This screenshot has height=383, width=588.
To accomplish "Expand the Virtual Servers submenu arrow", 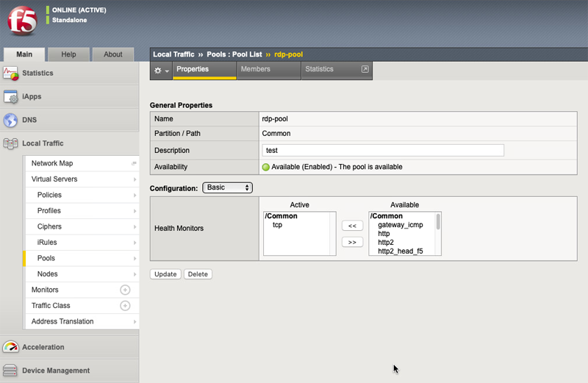I will (x=135, y=179).
